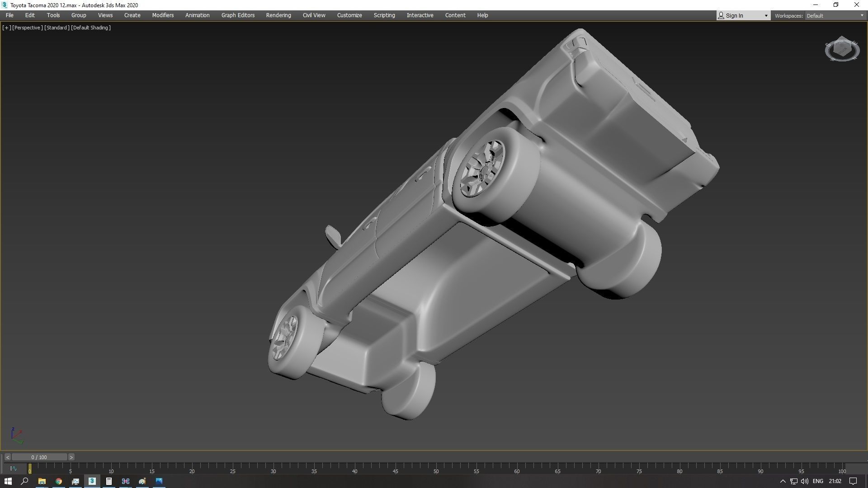
Task: Open the Modifiers menu
Action: tap(163, 15)
